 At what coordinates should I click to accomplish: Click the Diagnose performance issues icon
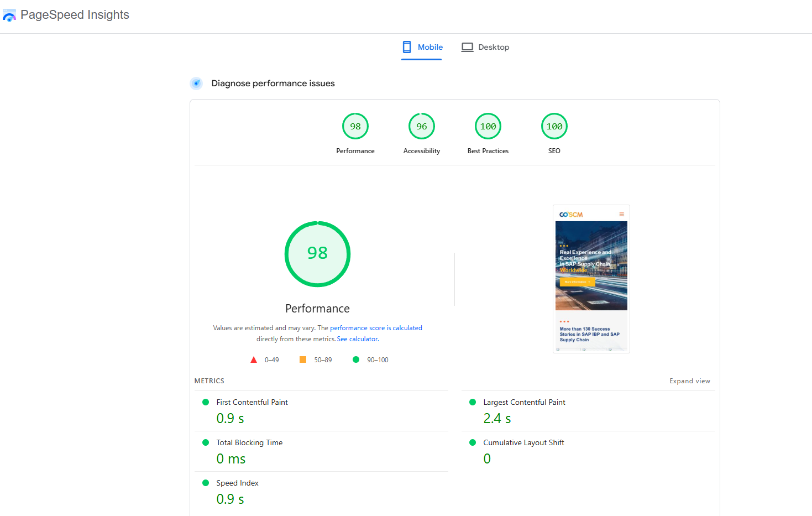pos(196,84)
